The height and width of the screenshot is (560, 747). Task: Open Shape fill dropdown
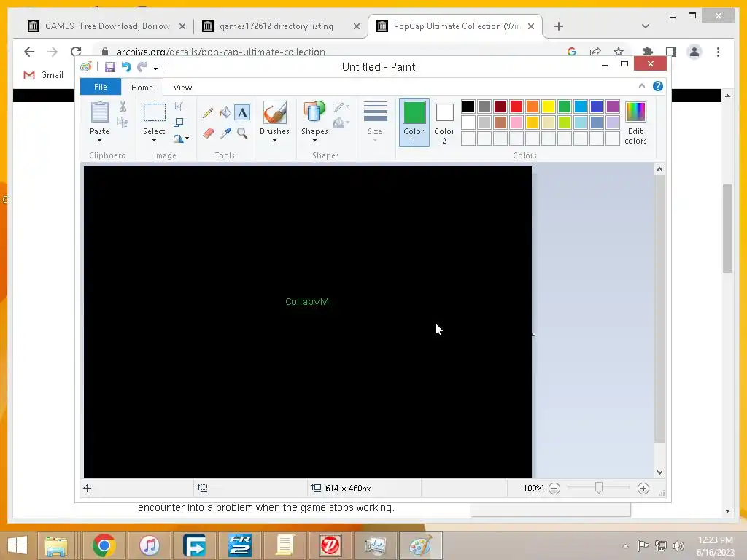point(341,123)
